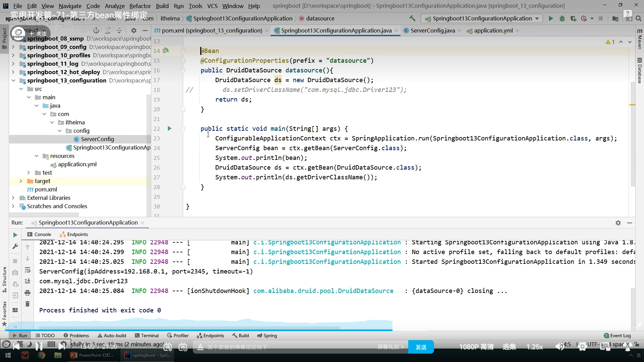The image size is (644, 362).
Task: Open Terminal tool window button
Action: [147, 336]
